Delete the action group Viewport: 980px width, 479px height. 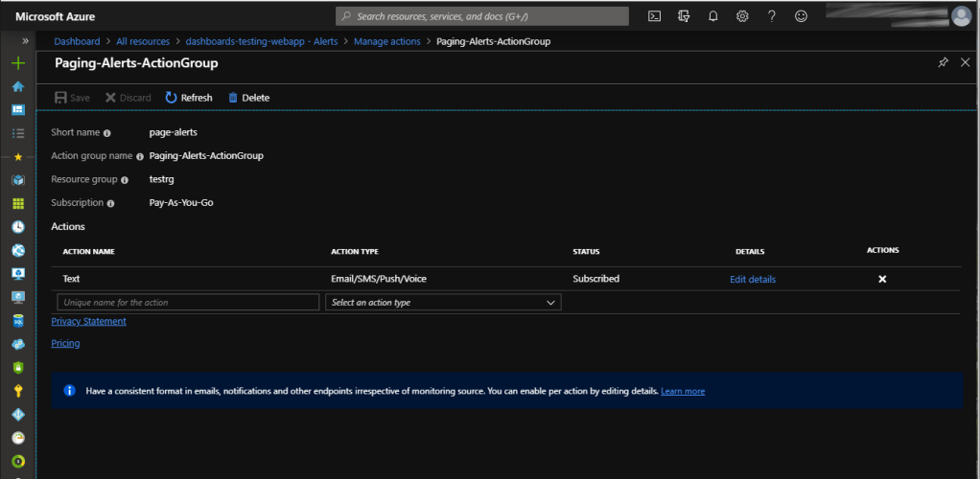click(x=248, y=98)
